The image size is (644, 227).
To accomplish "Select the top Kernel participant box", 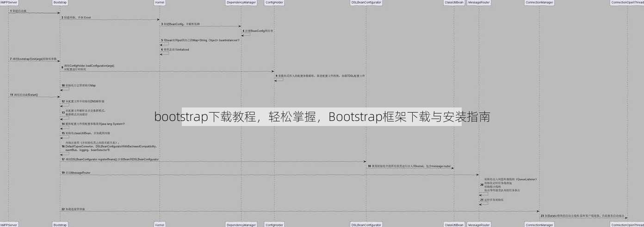I will pyautogui.click(x=160, y=2).
